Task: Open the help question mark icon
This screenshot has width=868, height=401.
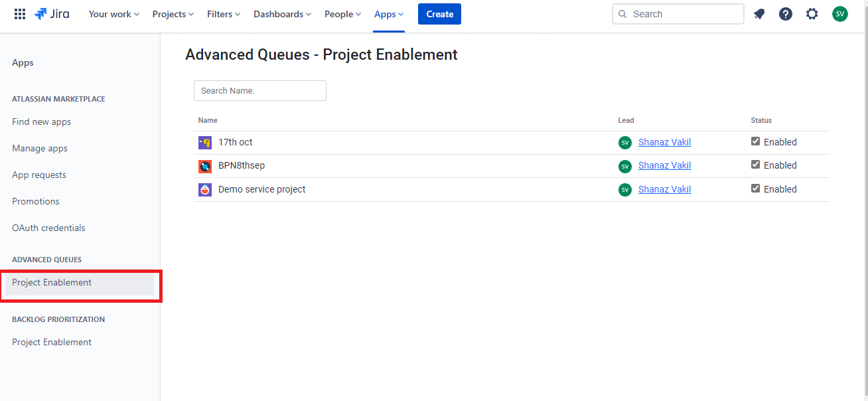Action: coord(786,14)
